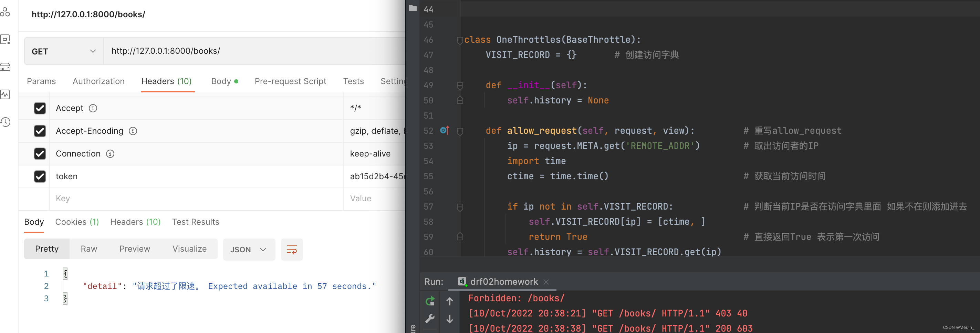Open the Tests tab
980x333 pixels.
353,81
